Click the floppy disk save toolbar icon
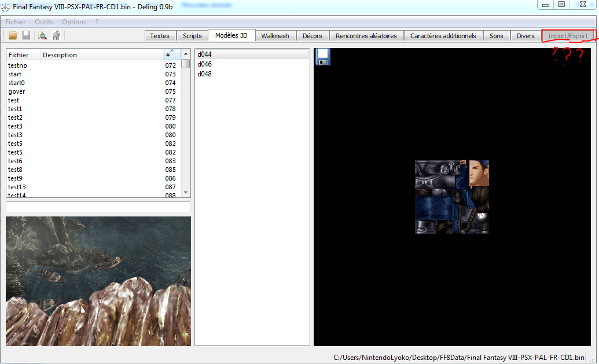599x364 pixels. click(26, 35)
